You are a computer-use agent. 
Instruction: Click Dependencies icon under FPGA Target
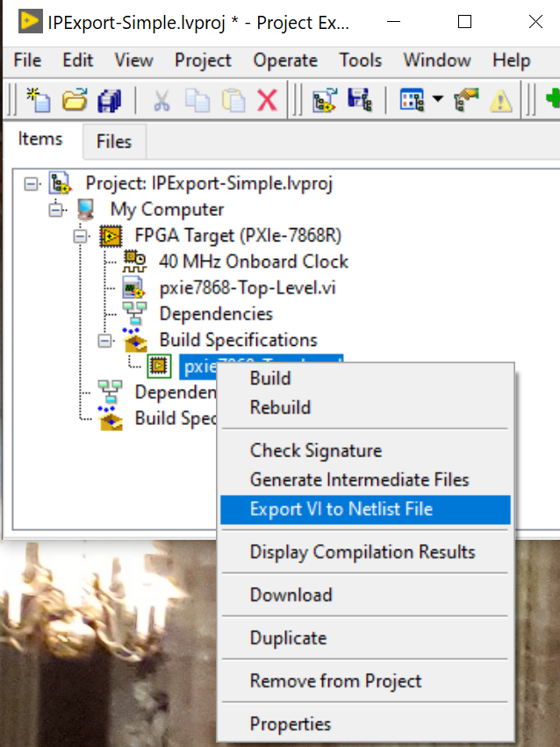[x=135, y=313]
